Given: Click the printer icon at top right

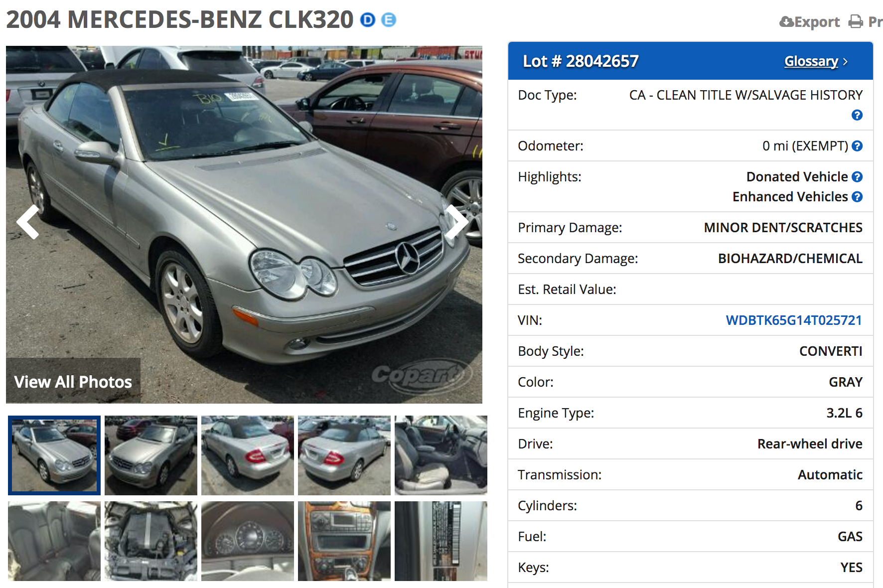Looking at the screenshot, I should 856,22.
